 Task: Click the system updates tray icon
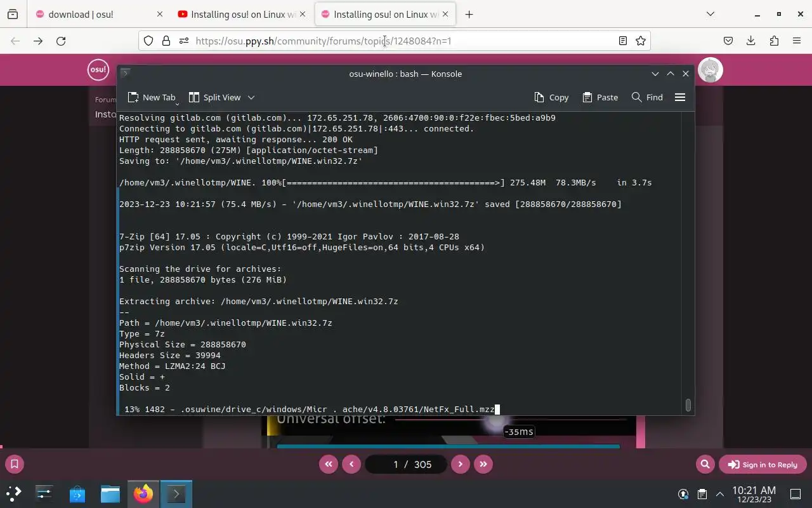click(x=683, y=494)
